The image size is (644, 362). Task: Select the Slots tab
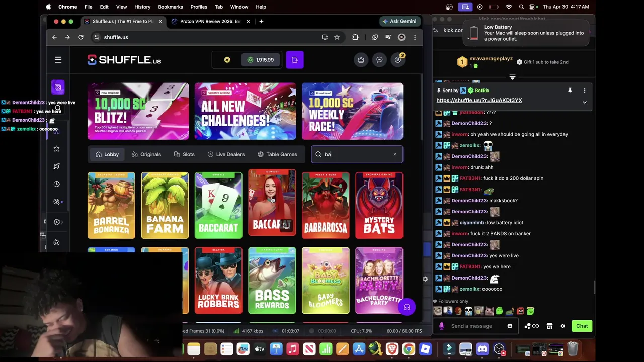click(184, 154)
